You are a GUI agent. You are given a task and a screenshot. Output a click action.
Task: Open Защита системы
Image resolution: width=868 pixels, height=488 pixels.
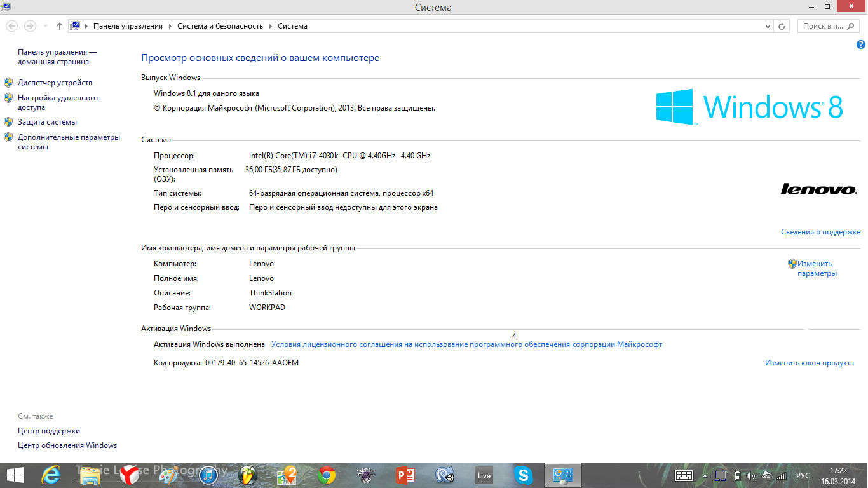(x=47, y=122)
